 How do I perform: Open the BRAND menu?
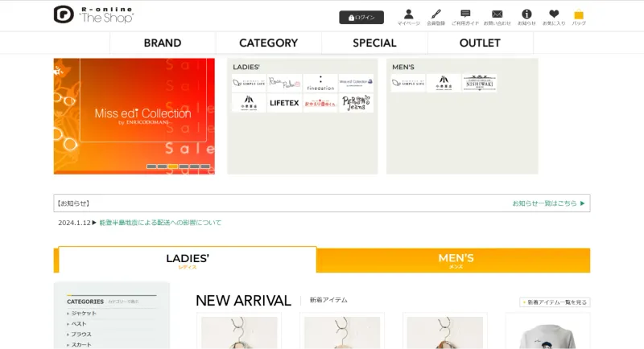[163, 43]
